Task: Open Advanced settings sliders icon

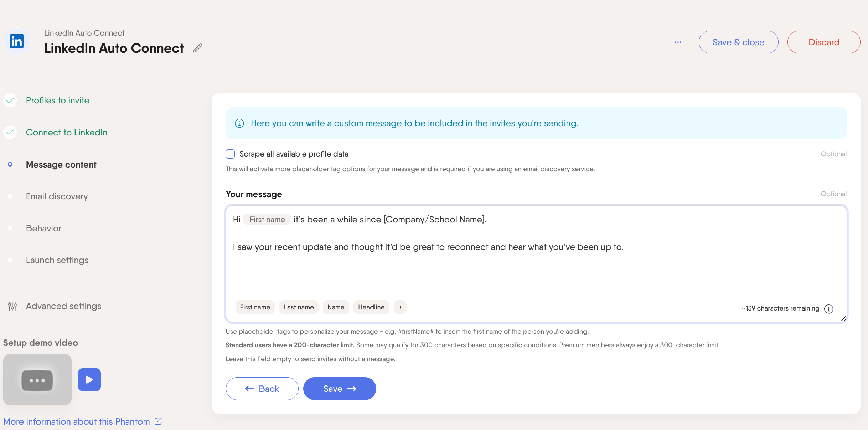Action: pos(12,306)
